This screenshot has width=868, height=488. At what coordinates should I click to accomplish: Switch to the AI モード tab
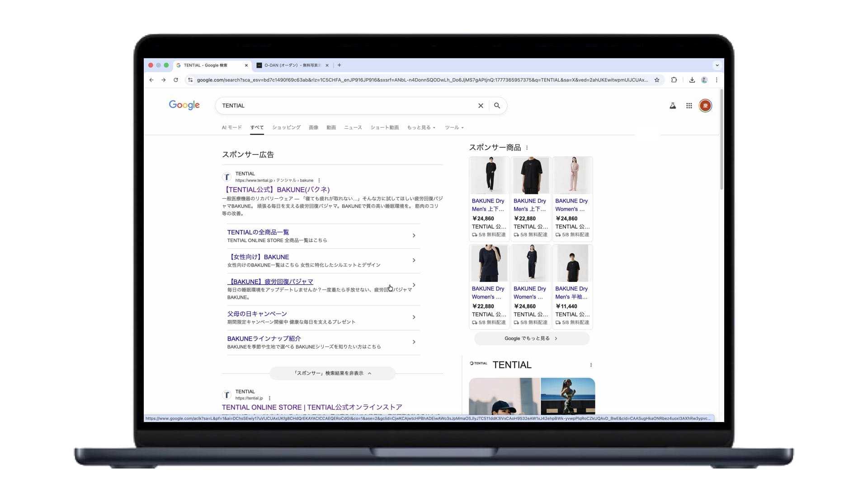[x=232, y=127]
